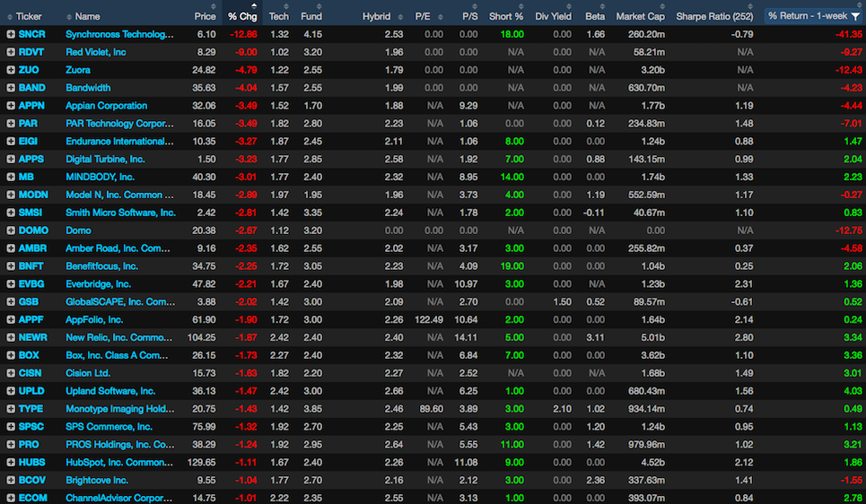Expand the SNCR row plus icon

pyautogui.click(x=11, y=34)
